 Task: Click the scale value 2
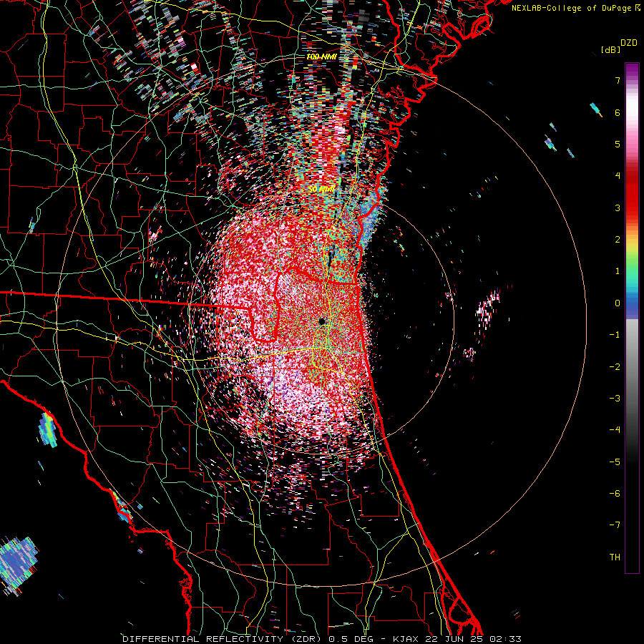(618, 240)
